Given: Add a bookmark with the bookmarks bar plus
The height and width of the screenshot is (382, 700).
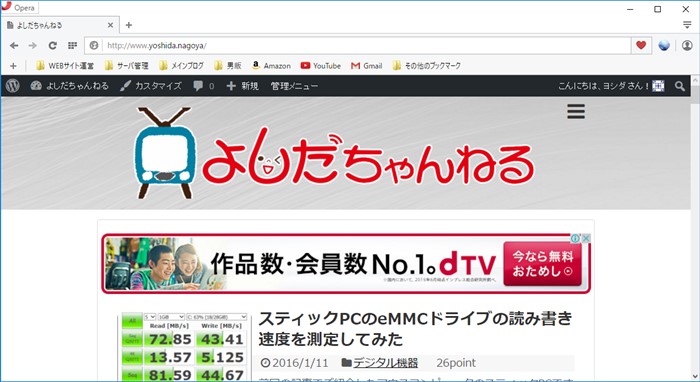Looking at the screenshot, I should (13, 66).
